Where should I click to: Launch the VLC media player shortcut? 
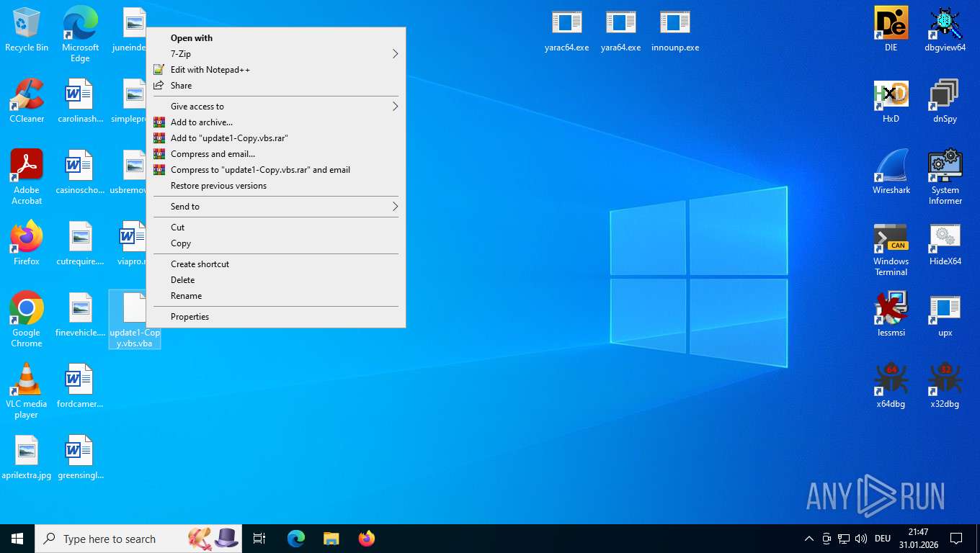coord(27,391)
